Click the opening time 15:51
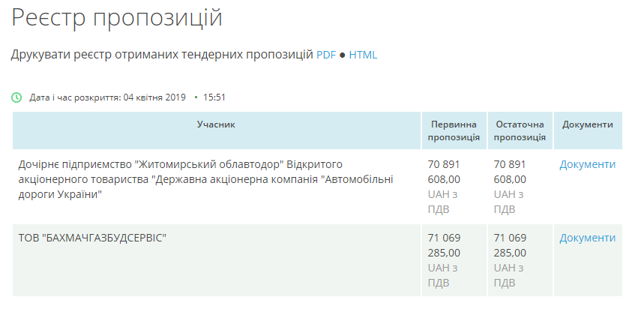This screenshot has width=644, height=321. pyautogui.click(x=214, y=97)
